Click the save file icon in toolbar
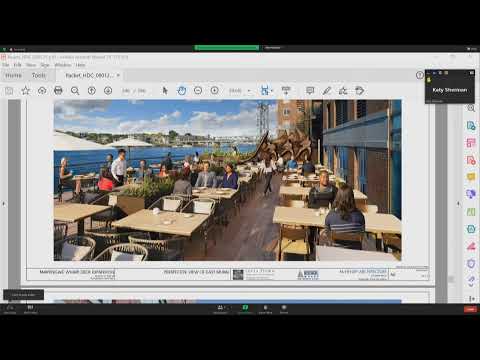The height and width of the screenshot is (360, 480). (9, 91)
